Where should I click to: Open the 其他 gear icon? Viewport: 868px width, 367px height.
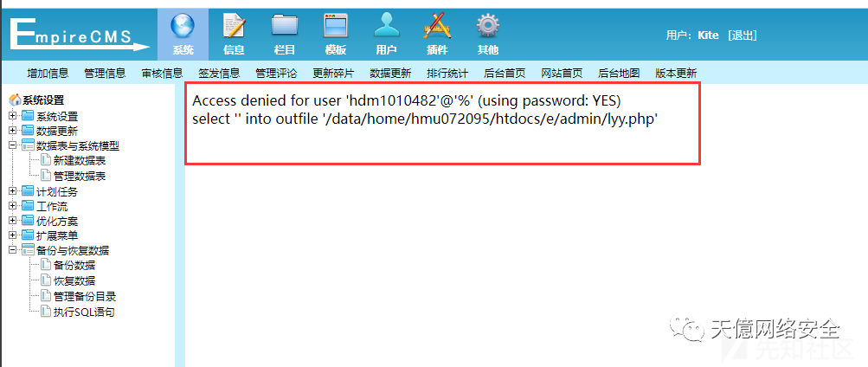point(488,25)
